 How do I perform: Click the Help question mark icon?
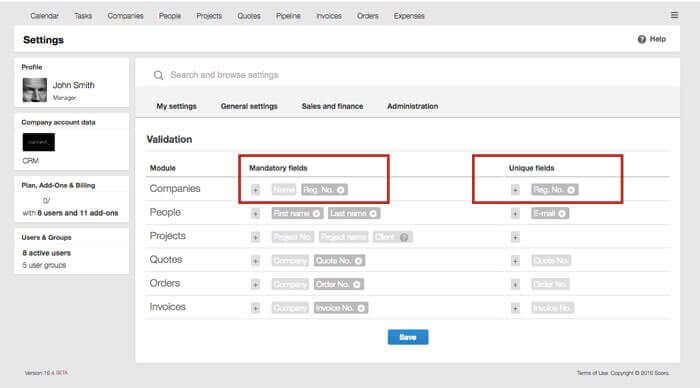point(642,39)
